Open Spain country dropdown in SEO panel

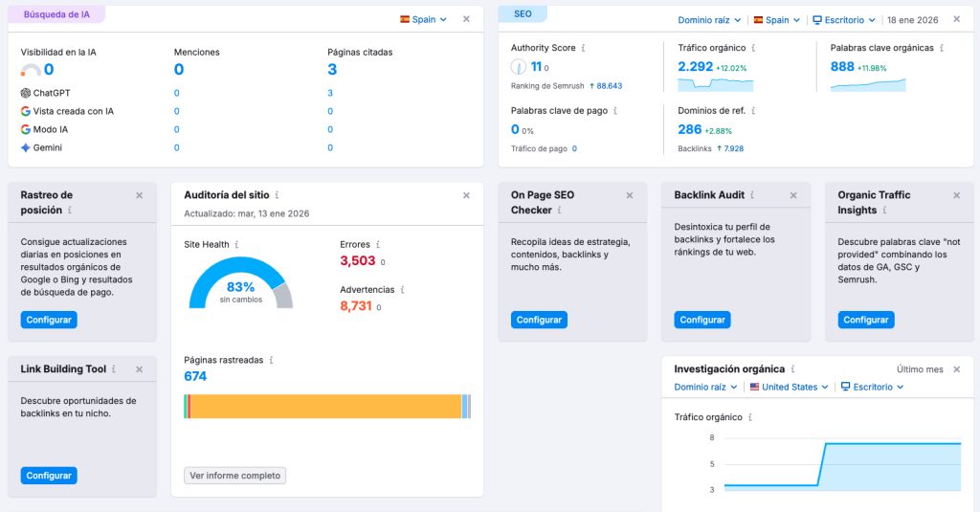point(776,20)
